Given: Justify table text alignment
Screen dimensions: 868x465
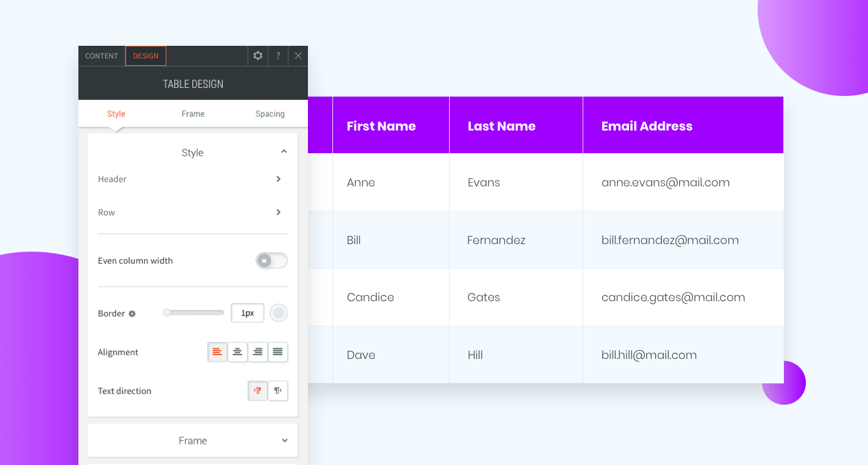Looking at the screenshot, I should [x=278, y=352].
